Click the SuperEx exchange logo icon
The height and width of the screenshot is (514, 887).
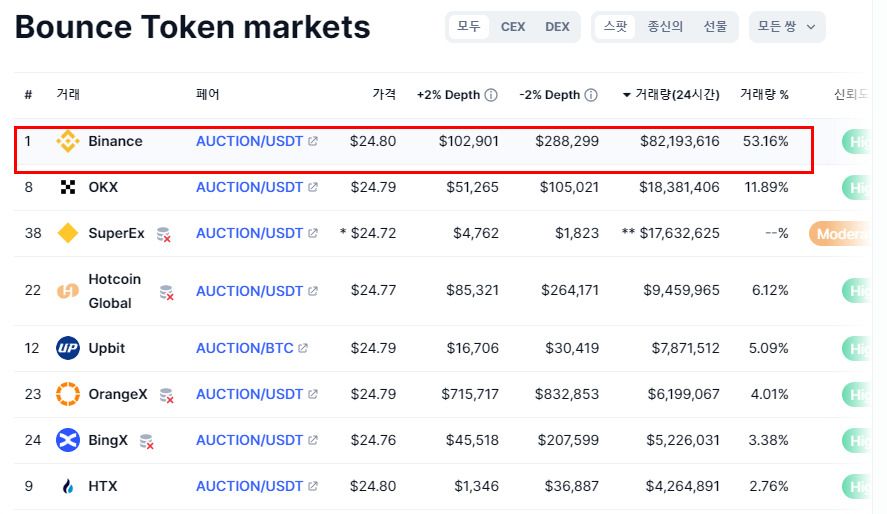point(68,233)
